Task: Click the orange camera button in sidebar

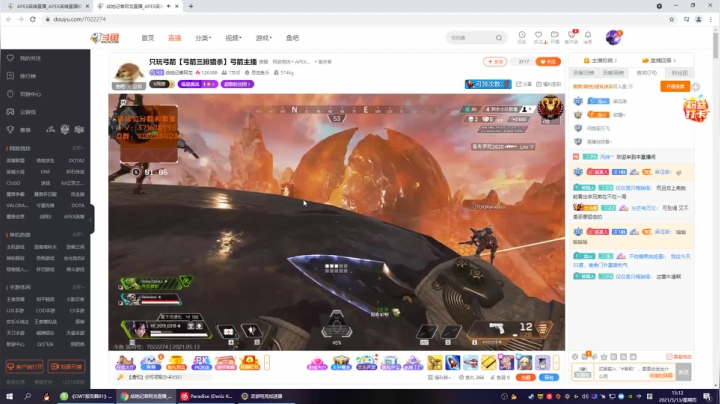Action: click(x=67, y=366)
